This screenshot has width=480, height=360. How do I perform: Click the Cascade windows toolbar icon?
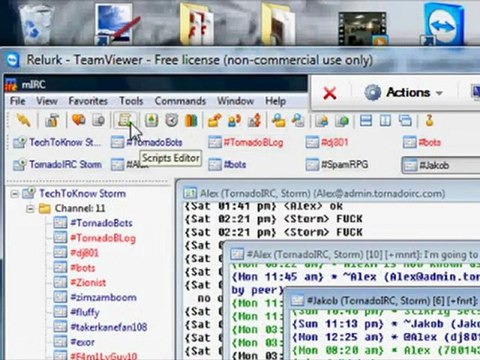pos(405,120)
